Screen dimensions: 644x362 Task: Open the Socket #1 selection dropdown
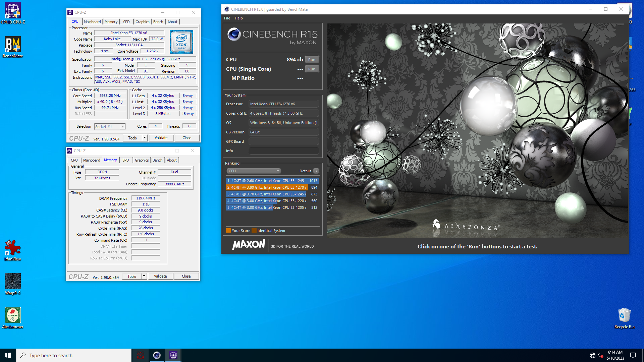(110, 127)
